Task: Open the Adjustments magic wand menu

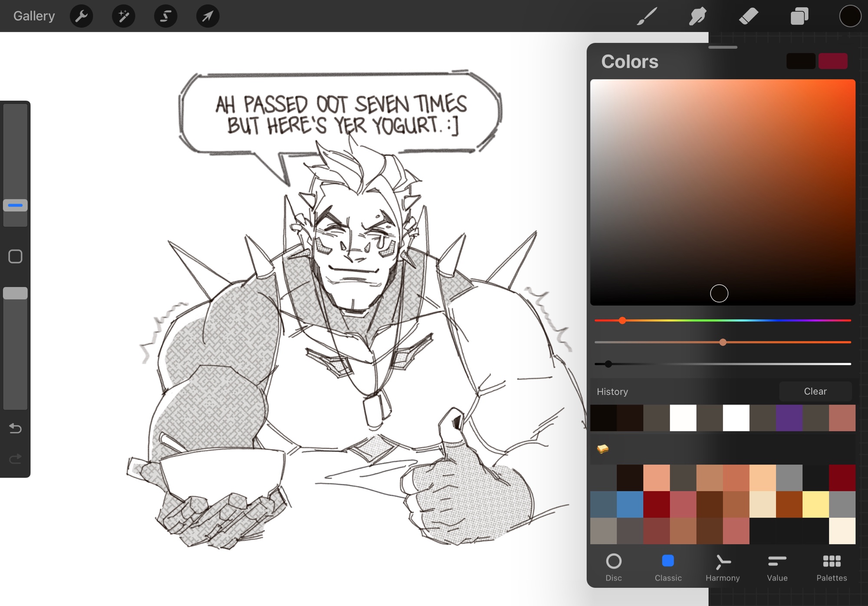Action: tap(123, 16)
